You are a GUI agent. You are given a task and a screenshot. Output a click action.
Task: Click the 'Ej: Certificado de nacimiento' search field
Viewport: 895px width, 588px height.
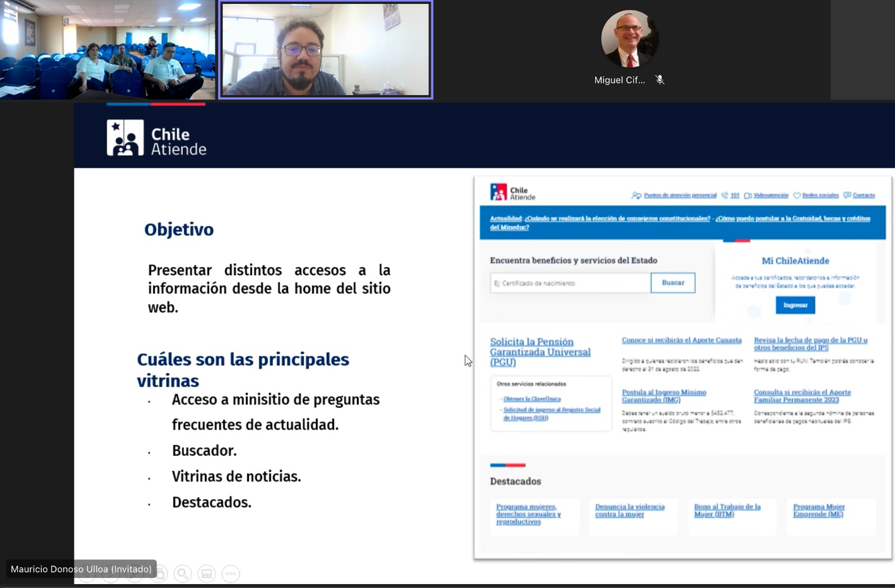tap(570, 283)
